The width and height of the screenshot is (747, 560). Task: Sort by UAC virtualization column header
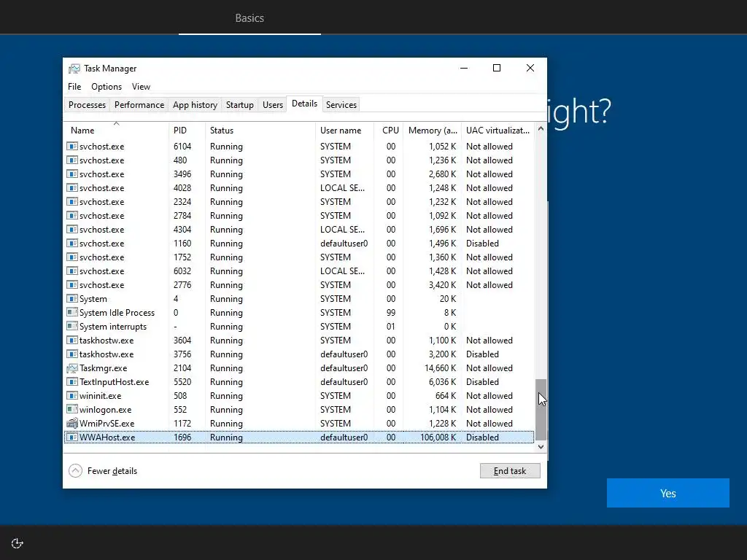pyautogui.click(x=498, y=130)
